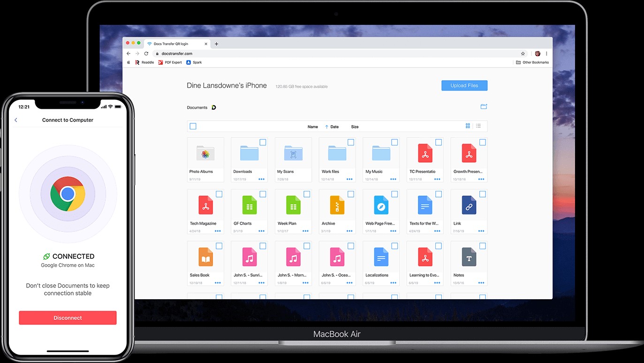644x363 pixels.
Task: Click the Documents app logo
Action: 214,107
